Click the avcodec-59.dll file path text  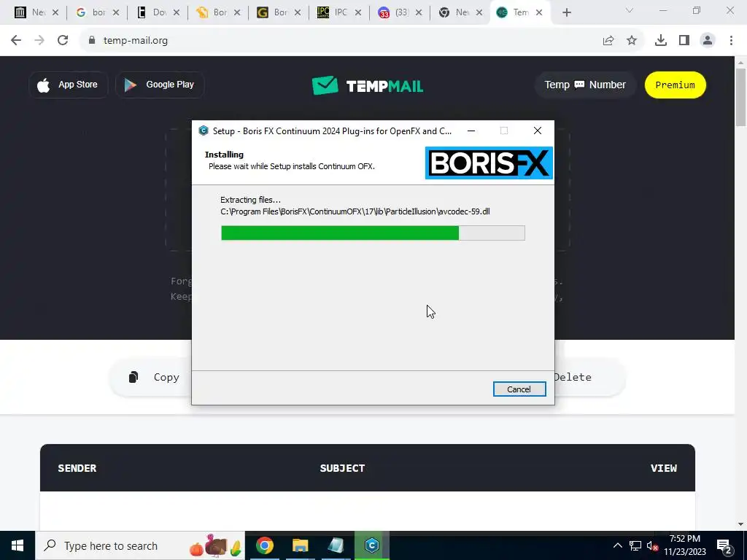click(355, 211)
